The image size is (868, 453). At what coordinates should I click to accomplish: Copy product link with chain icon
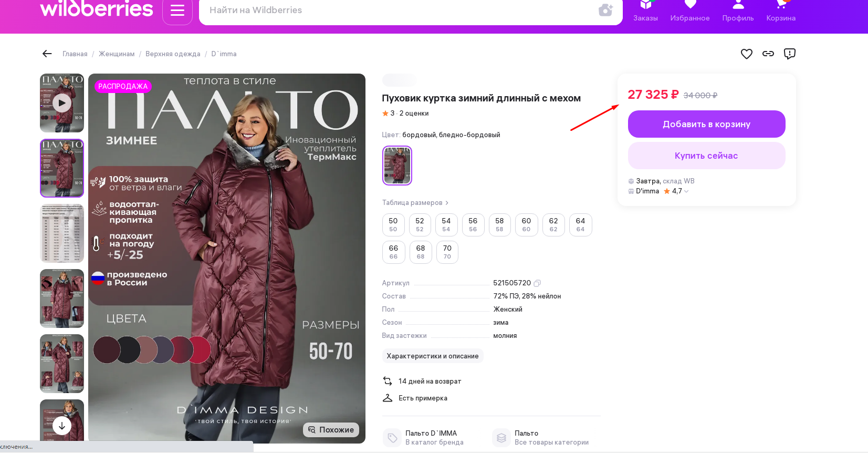(768, 54)
